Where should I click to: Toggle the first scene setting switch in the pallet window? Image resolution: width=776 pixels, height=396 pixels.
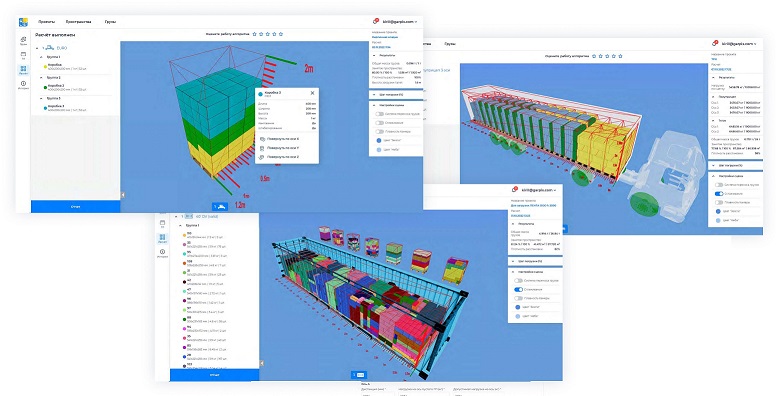point(380,114)
